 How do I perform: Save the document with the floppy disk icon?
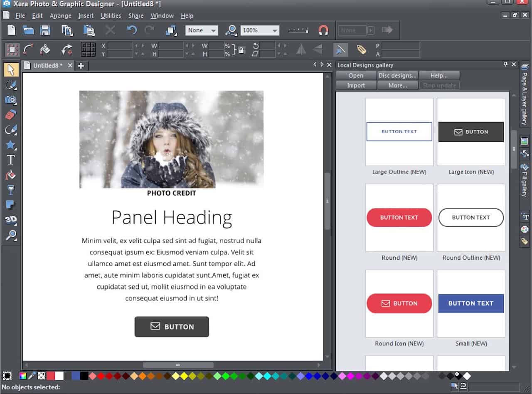click(45, 30)
